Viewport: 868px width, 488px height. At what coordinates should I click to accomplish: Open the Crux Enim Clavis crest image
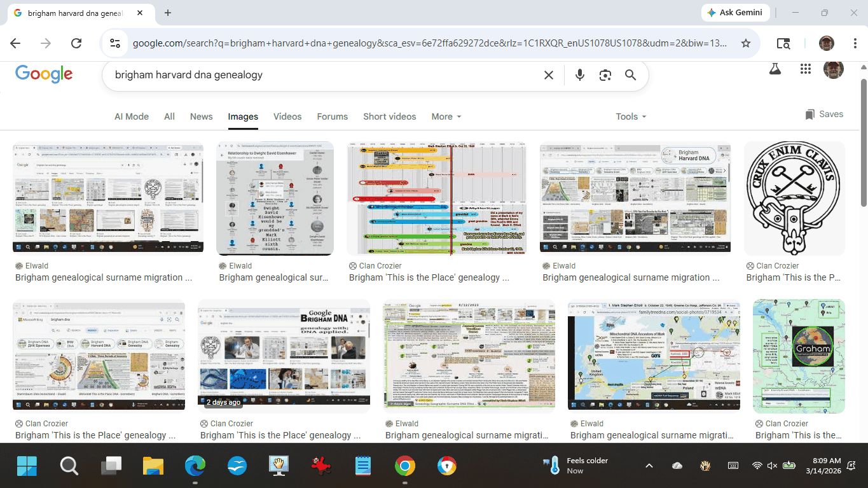click(794, 198)
